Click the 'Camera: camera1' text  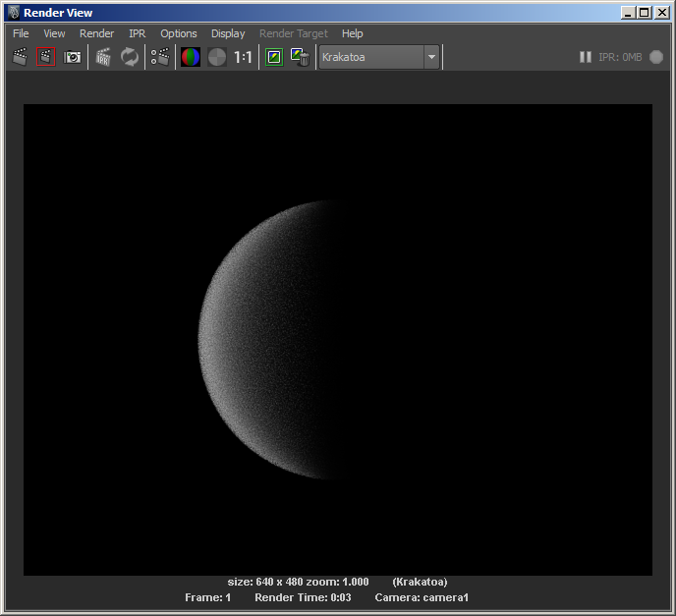[x=422, y=597]
